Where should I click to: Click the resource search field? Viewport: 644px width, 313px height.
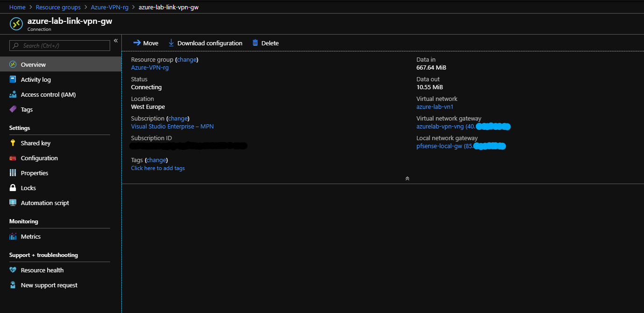59,45
